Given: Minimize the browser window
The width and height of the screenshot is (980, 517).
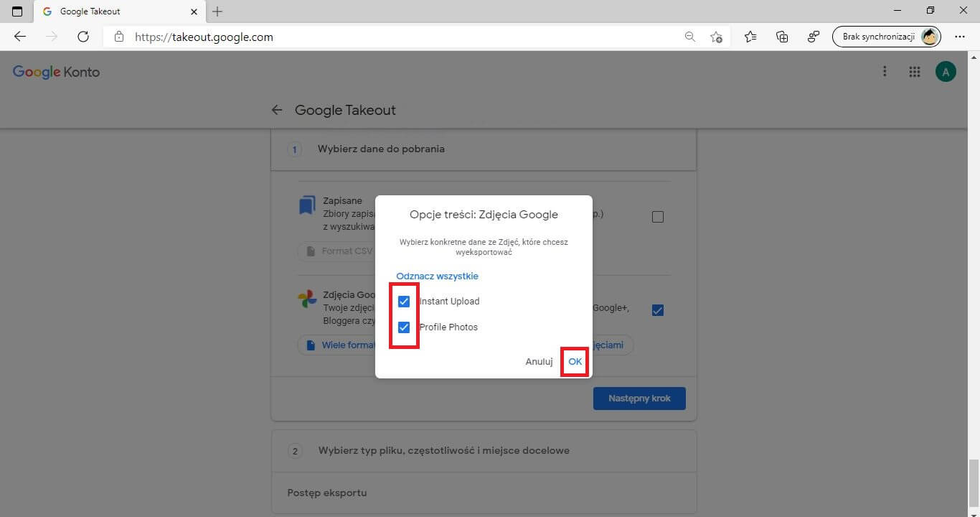Looking at the screenshot, I should pos(897,11).
